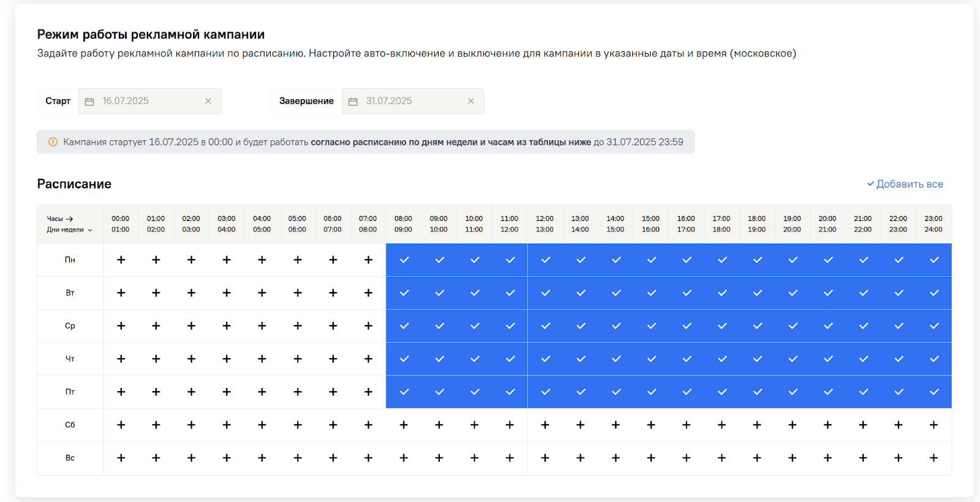The width and height of the screenshot is (980, 502).
Task: Clear the Старт date with X icon
Action: click(208, 101)
